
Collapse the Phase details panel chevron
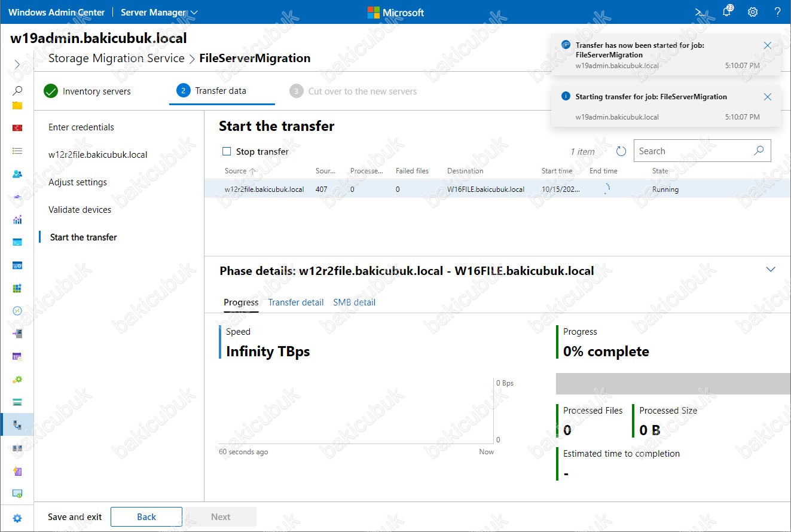[771, 270]
